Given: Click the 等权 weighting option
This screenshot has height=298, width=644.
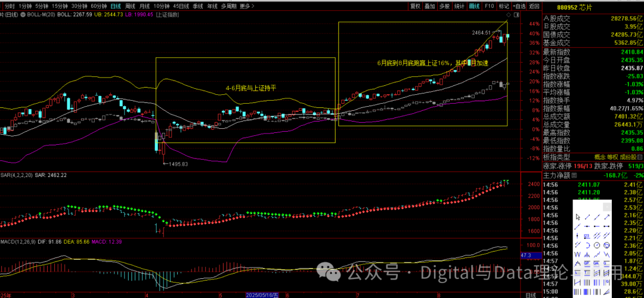Looking at the screenshot, I should 612,157.
